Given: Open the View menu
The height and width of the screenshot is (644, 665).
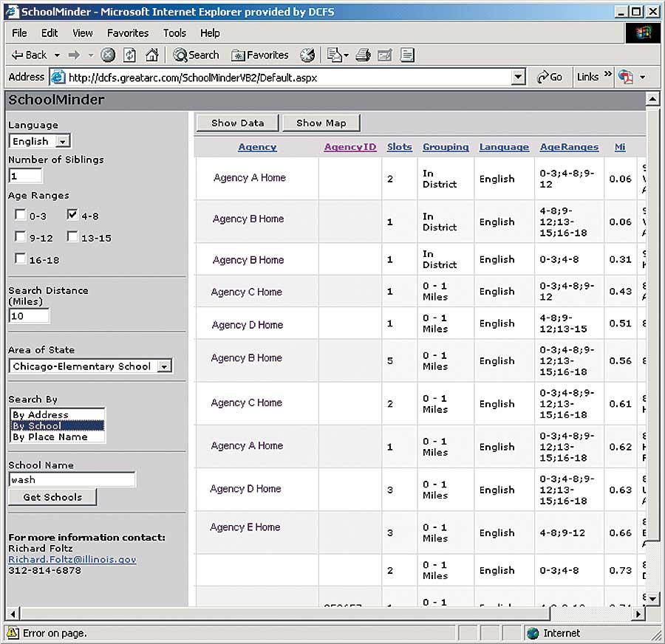Looking at the screenshot, I should (x=82, y=33).
